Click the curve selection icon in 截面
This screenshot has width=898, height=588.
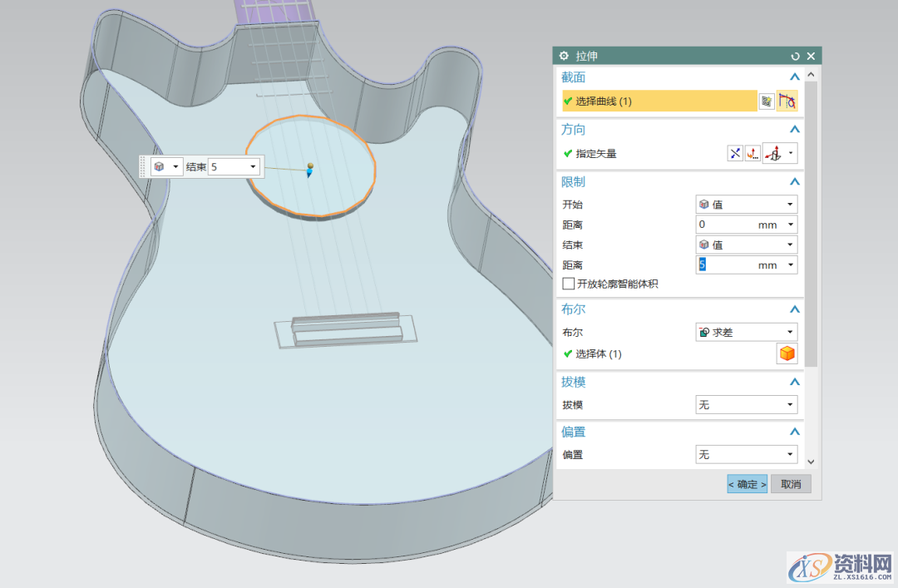(787, 101)
